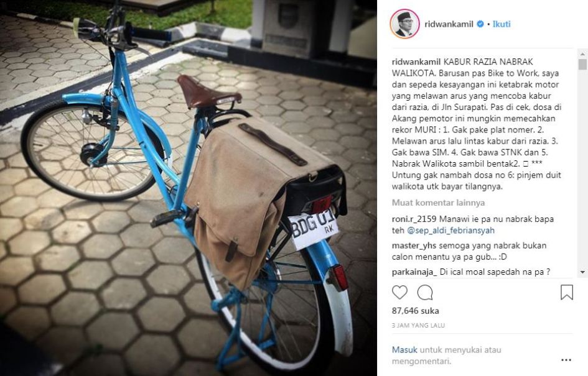Open the comment bubble icon

coord(425,293)
